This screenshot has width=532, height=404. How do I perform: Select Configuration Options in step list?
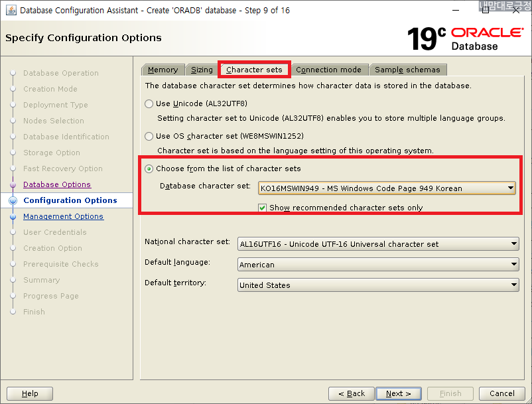(70, 200)
